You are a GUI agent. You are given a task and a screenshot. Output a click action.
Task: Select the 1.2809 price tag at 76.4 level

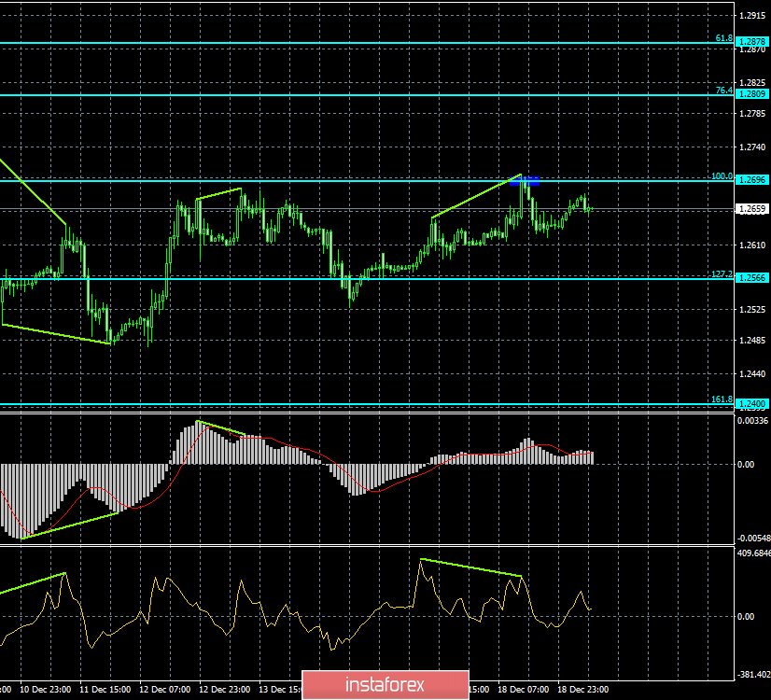pyautogui.click(x=752, y=94)
